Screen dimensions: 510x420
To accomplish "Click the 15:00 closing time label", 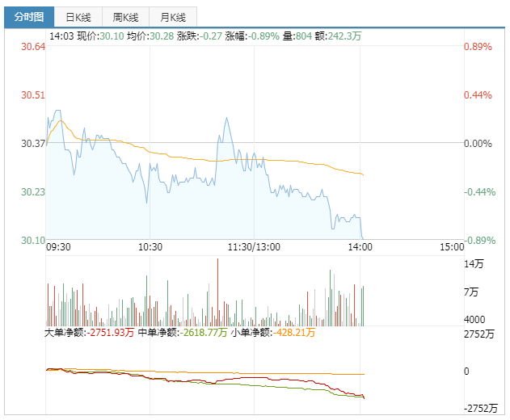I will pyautogui.click(x=453, y=247).
